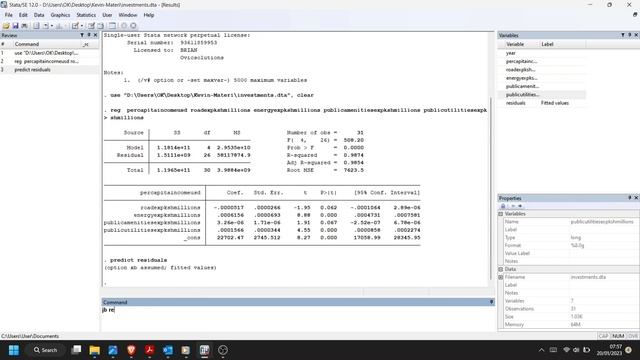Toggle the Command panel pin icon
Screen dimensions: 640x360
click(x=491, y=302)
